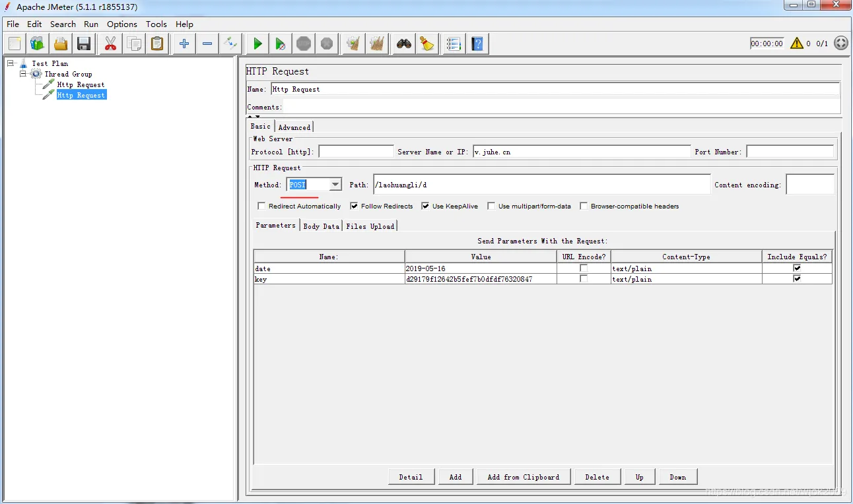Open the File menu
This screenshot has width=853, height=504.
pyautogui.click(x=13, y=24)
